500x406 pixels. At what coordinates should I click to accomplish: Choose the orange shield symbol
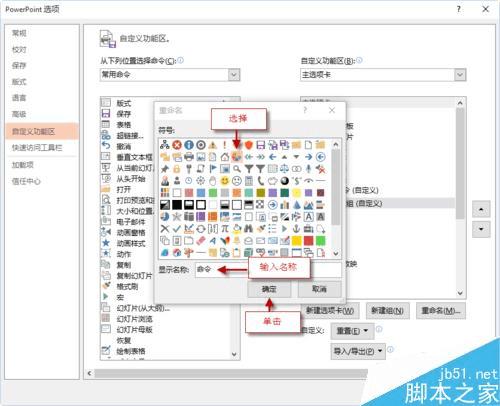point(249,145)
